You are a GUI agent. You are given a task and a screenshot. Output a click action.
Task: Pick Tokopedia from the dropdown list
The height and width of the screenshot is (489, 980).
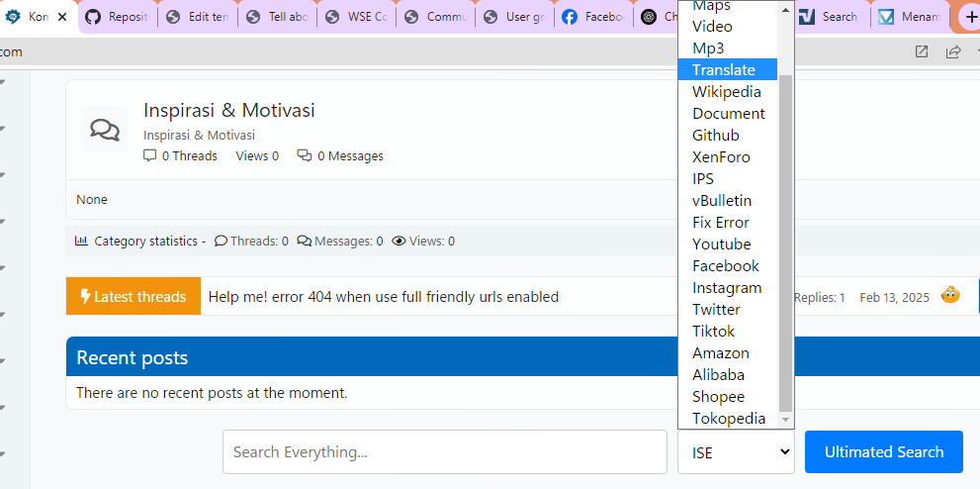pos(728,419)
